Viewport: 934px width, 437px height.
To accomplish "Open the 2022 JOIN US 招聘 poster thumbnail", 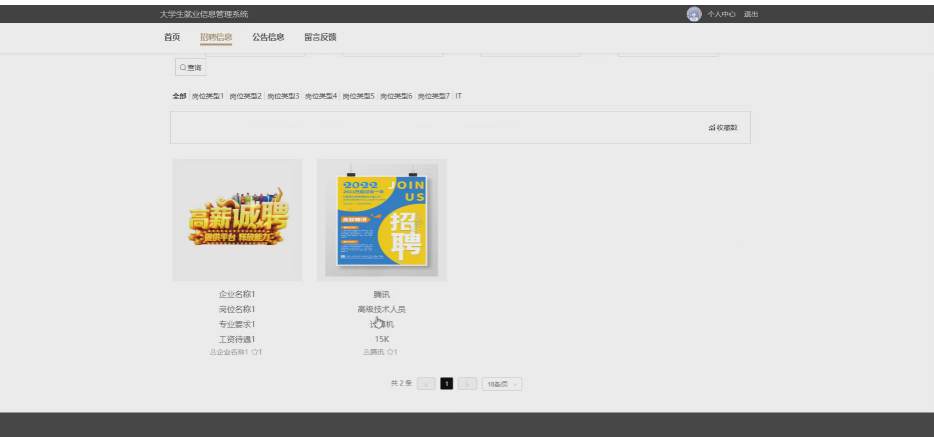I will (x=381, y=220).
